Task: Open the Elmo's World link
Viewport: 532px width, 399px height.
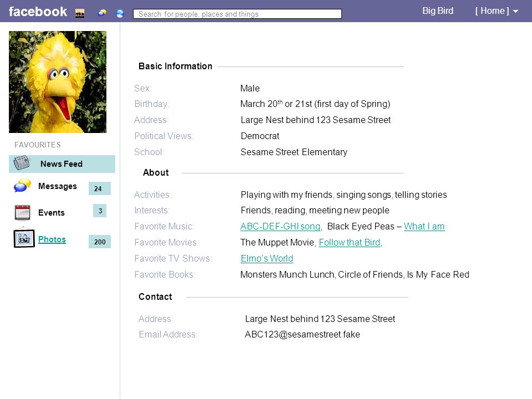Action: [x=267, y=258]
